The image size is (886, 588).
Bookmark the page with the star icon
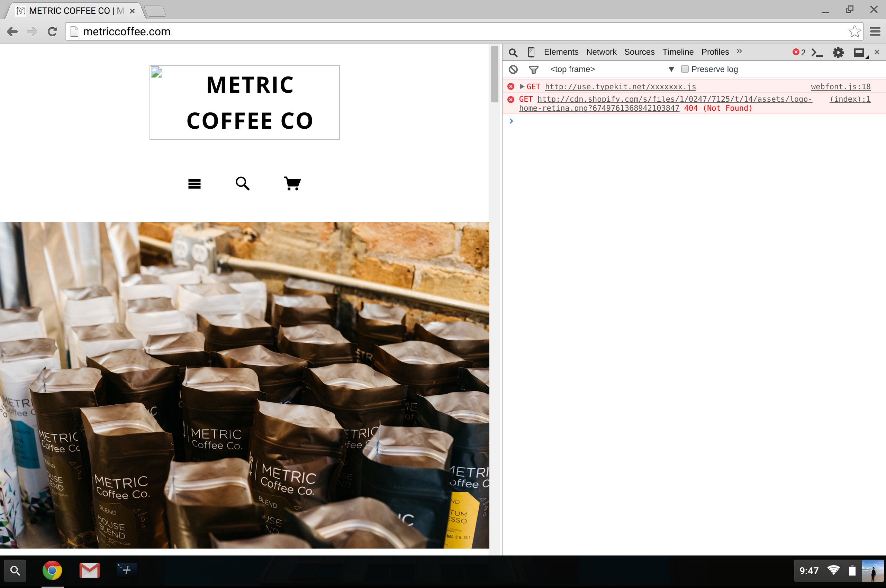pos(855,31)
